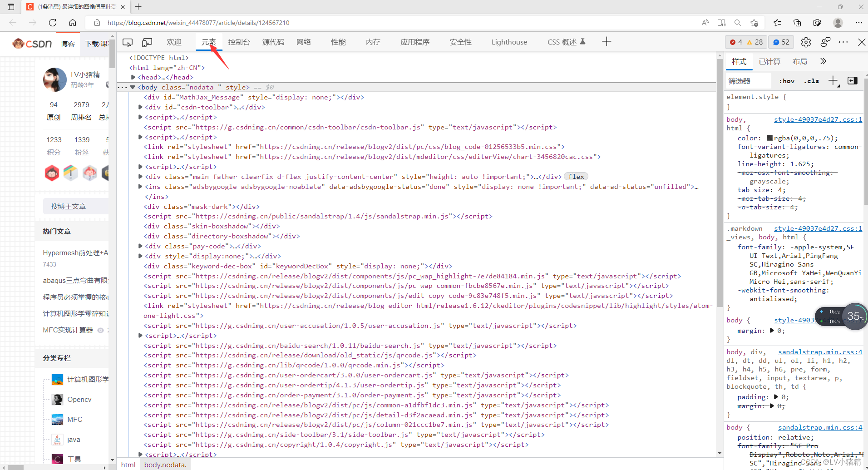Add page to favorites star icon
Viewport: 868px width, 470px height.
tap(755, 23)
